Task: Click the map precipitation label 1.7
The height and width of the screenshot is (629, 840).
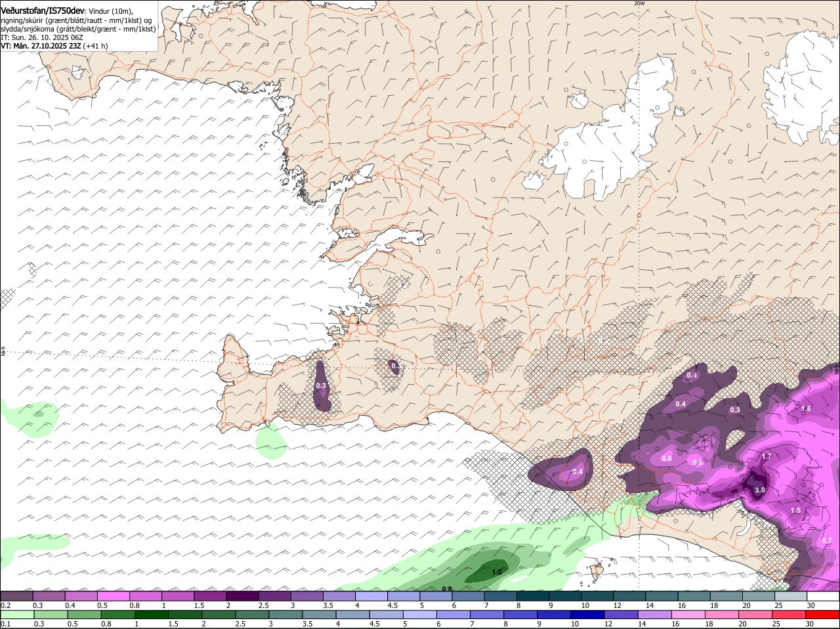Action: (x=766, y=456)
